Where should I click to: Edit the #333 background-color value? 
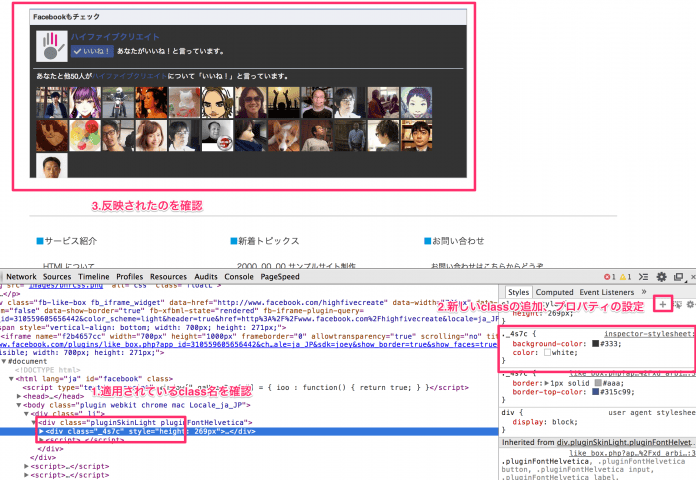point(610,344)
